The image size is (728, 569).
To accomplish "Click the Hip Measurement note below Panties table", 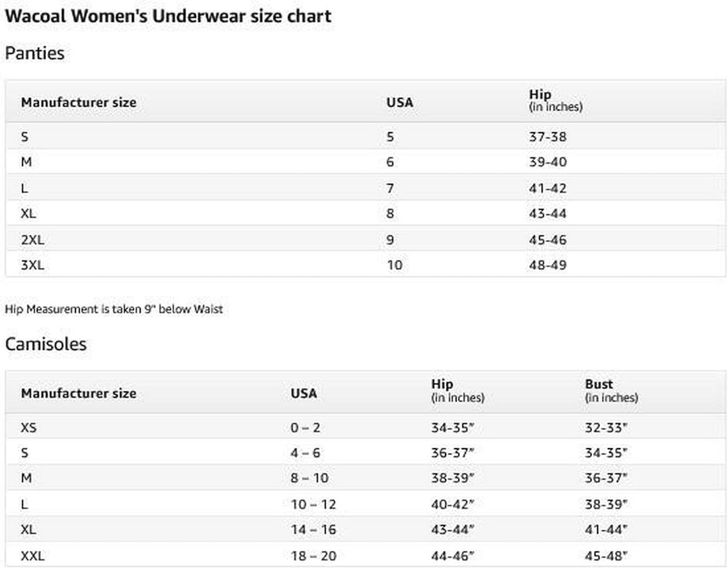I will coord(114,309).
